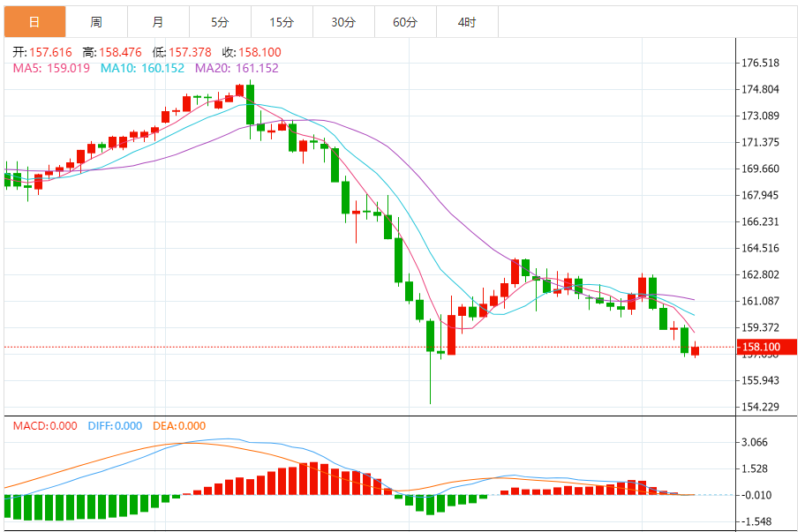This screenshot has width=805, height=532.
Task: Open the 15分 chart tab
Action: tap(282, 22)
